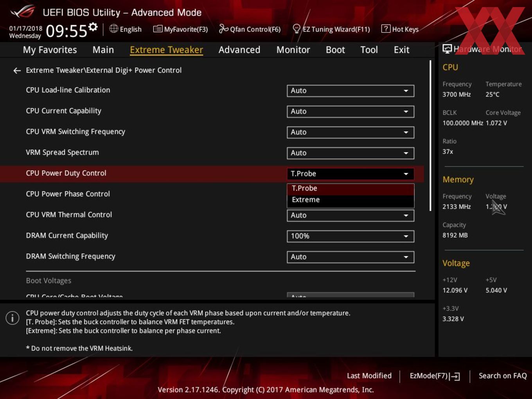Screen dimensions: 532x399
Task: Click the 01/17/2018 date display
Action: click(26, 28)
